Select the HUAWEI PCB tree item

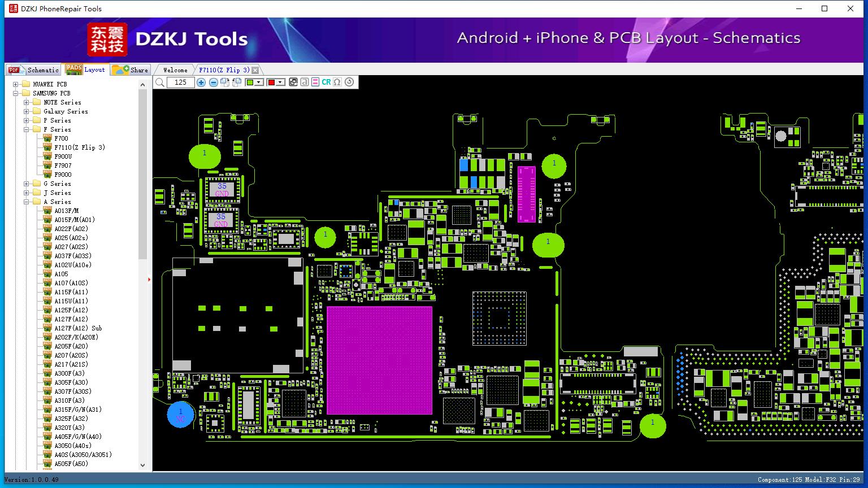[x=50, y=84]
